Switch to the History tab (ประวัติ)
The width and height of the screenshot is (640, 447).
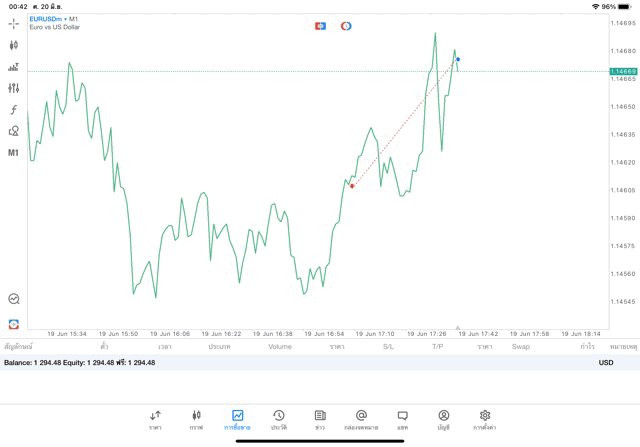[x=279, y=419]
